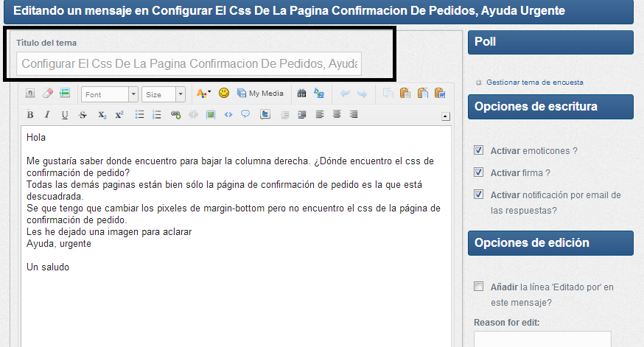The height and width of the screenshot is (347, 644).
Task: Toggle the Activar emoticones checkbox
Action: pos(478,150)
